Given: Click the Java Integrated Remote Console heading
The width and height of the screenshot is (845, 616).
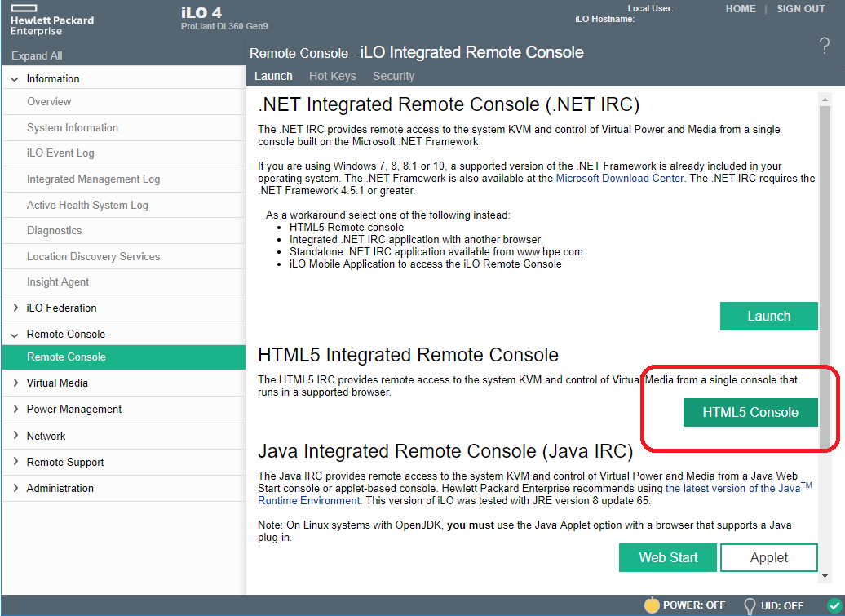Looking at the screenshot, I should point(445,451).
